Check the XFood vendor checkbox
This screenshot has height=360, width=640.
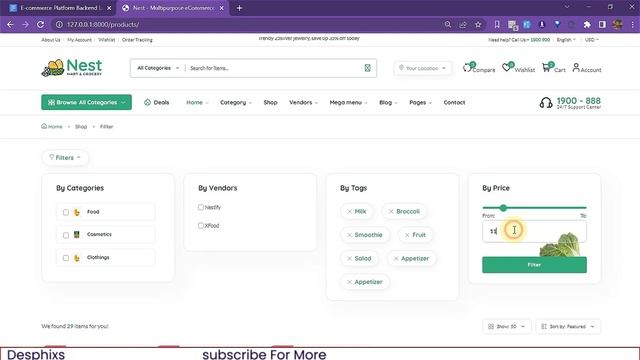tap(201, 225)
